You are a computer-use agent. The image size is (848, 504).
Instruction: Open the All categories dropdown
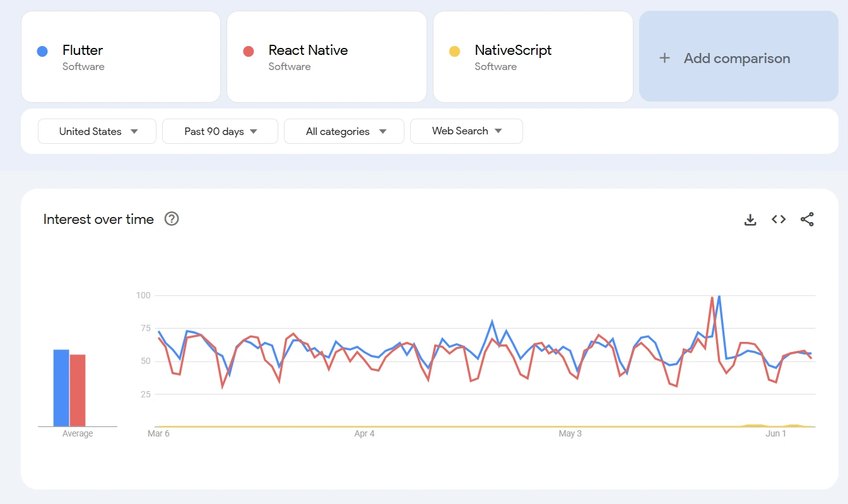pos(344,131)
